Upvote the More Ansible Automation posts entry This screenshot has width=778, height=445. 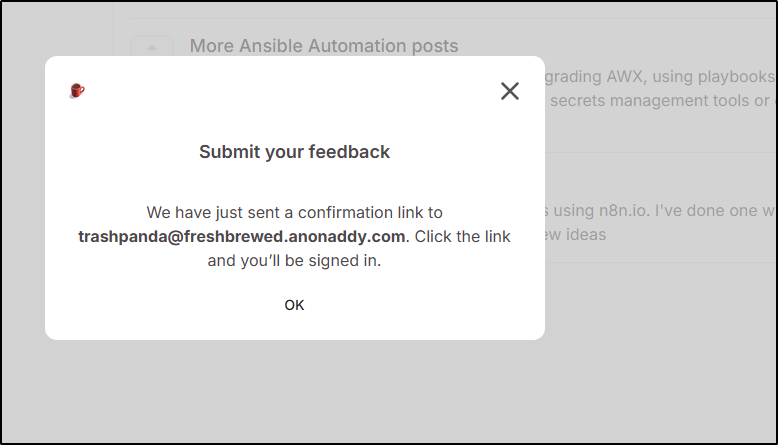coord(152,47)
